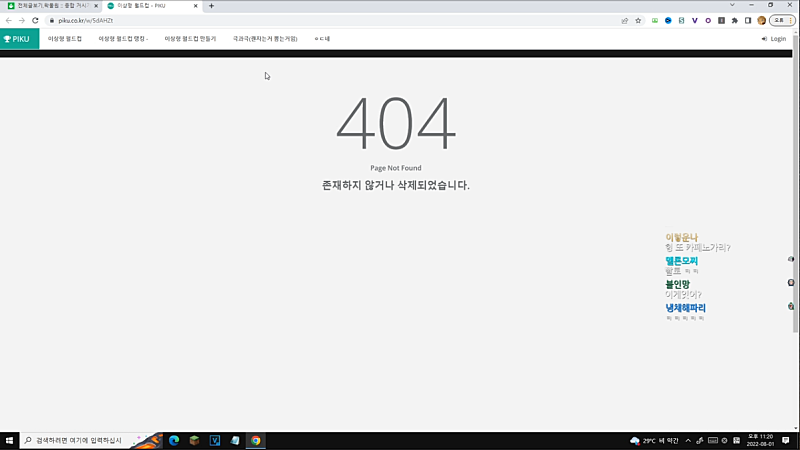Show hidden system tray icons
The height and width of the screenshot is (450, 800).
pyautogui.click(x=688, y=440)
